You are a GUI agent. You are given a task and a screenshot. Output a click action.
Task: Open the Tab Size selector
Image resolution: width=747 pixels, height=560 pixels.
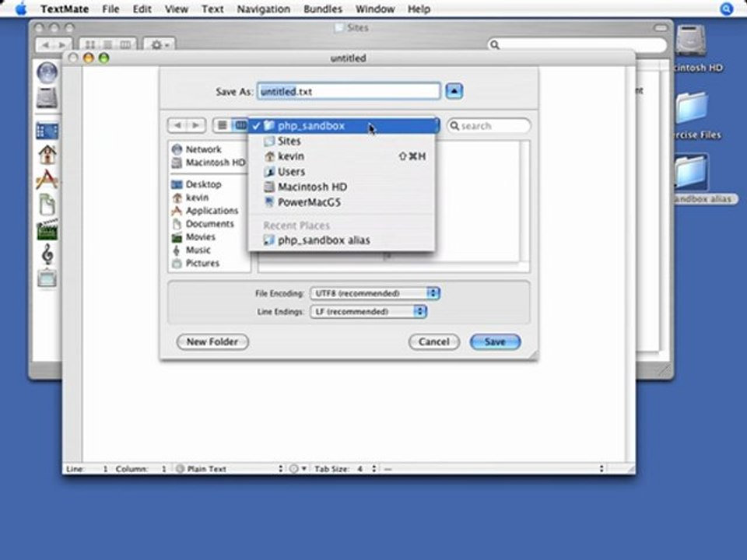[345, 468]
